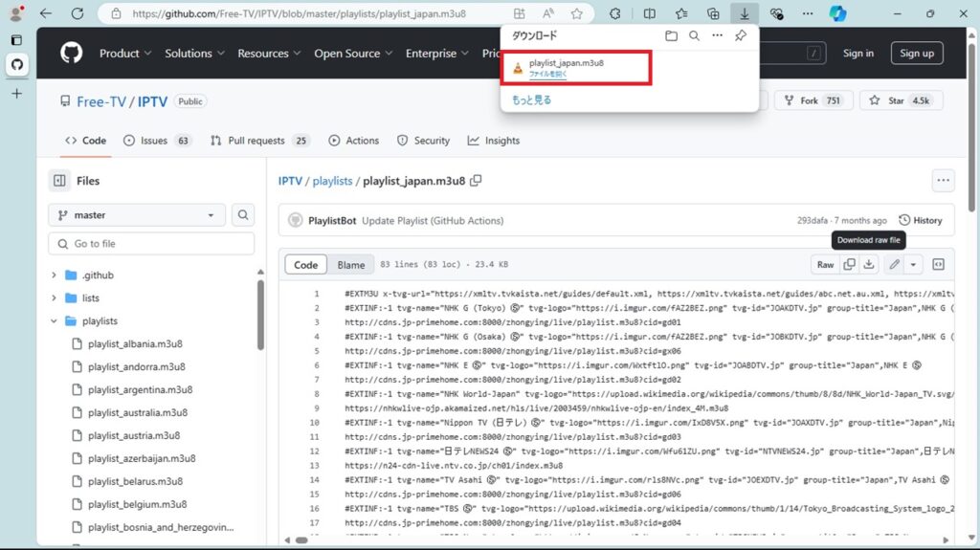Open browser settings ellipsis menu

(808, 13)
